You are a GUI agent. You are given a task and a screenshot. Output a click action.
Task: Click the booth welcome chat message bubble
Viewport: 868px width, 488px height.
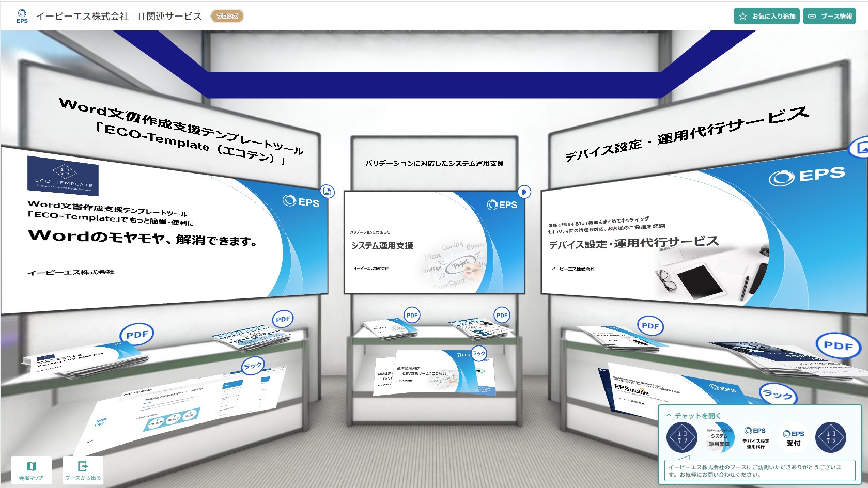pyautogui.click(x=760, y=470)
